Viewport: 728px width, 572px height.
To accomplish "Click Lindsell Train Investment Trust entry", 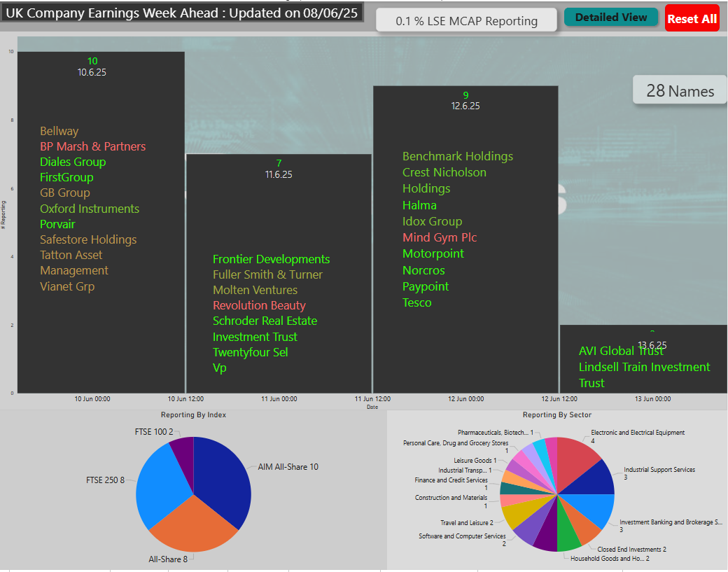I will point(644,375).
